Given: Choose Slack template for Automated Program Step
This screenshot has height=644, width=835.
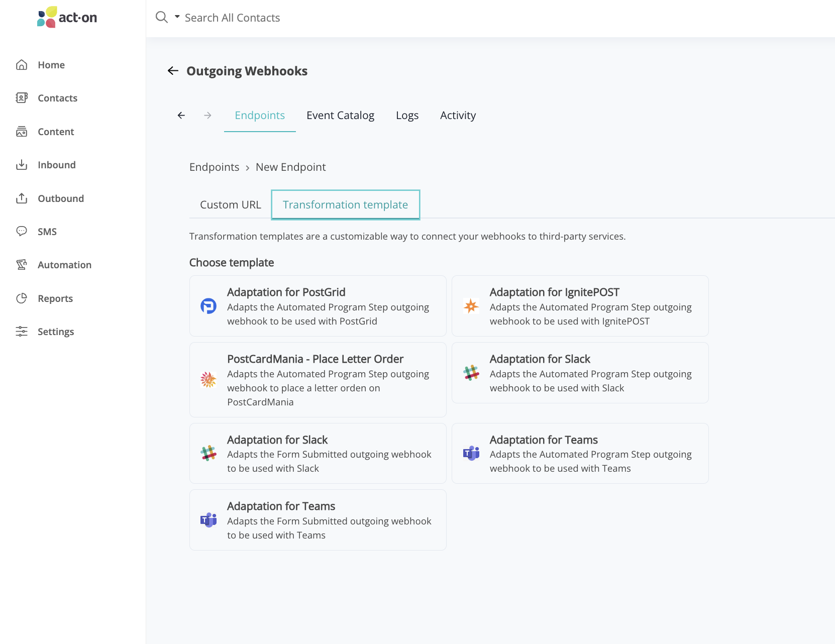Looking at the screenshot, I should coord(580,373).
